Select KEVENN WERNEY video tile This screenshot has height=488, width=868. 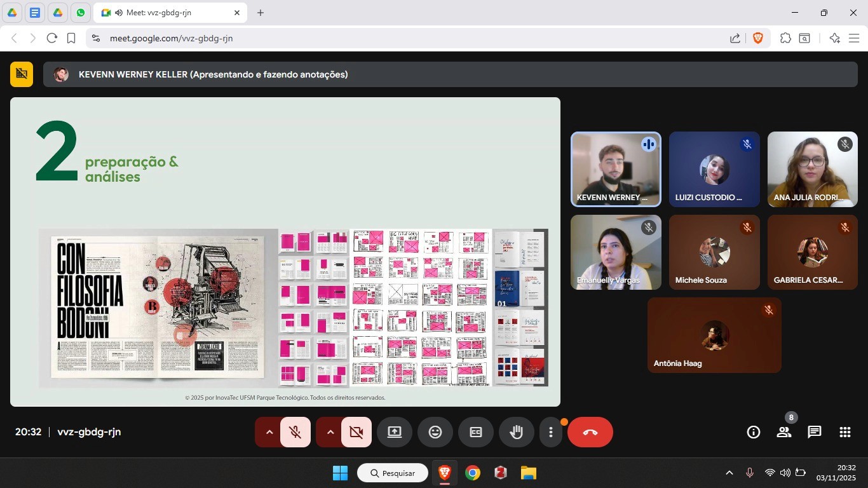pos(616,170)
